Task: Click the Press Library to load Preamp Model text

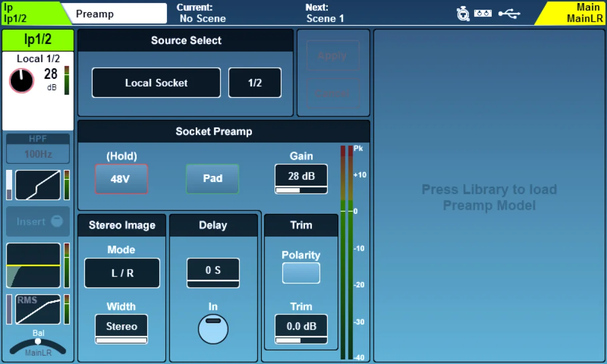Action: 489,197
